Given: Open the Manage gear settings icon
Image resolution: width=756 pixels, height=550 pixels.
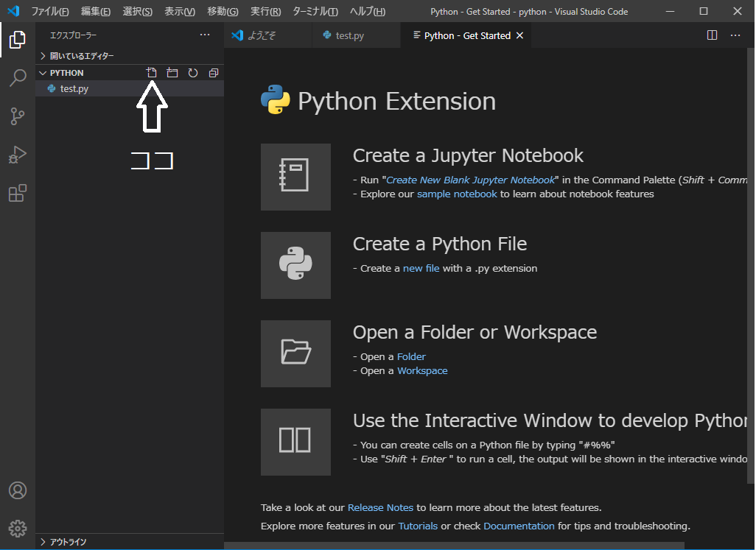Looking at the screenshot, I should 18,529.
